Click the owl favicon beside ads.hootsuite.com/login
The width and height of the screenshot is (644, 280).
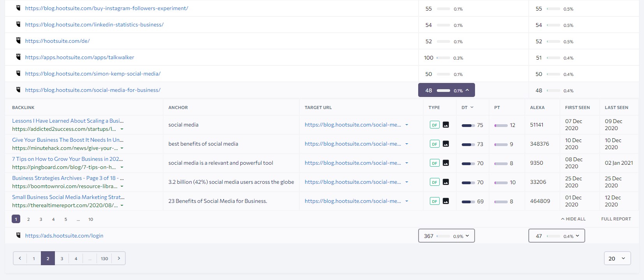[18, 235]
